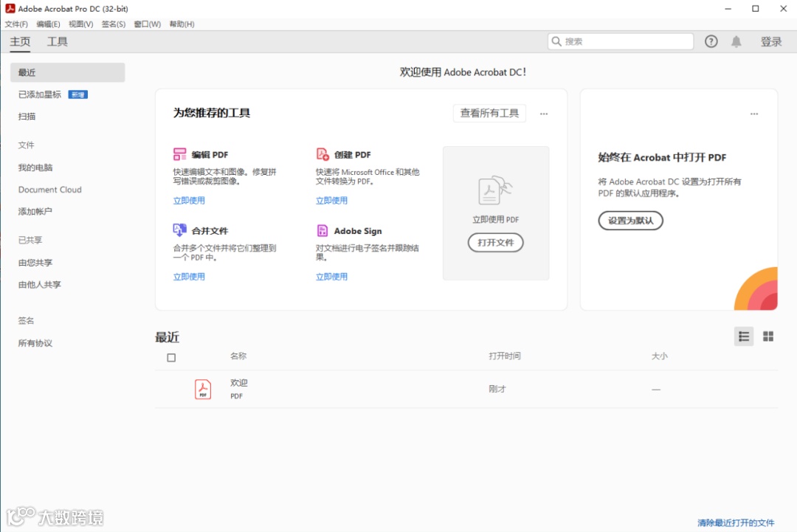797x532 pixels.
Task: Click the 名称 column header
Action: 238,356
